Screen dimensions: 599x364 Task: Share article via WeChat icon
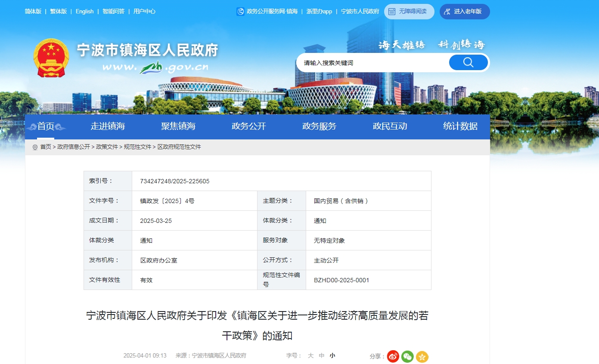(x=407, y=356)
